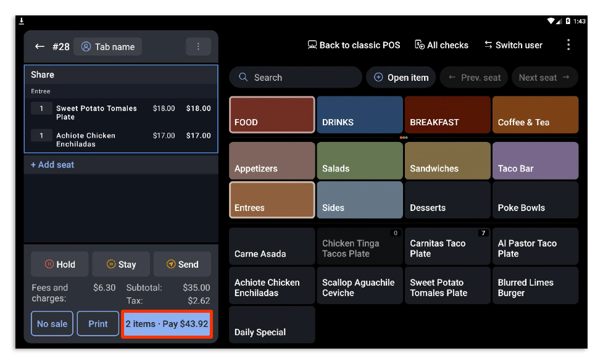This screenshot has height=364, width=603.
Task: Click the Add seat link
Action: click(x=52, y=165)
